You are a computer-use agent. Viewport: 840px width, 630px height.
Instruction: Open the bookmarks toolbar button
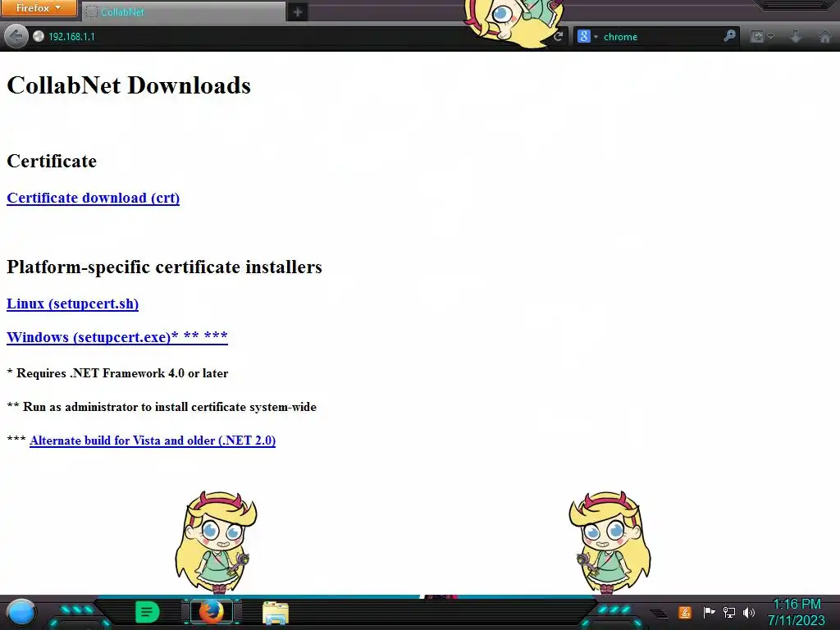click(x=757, y=36)
